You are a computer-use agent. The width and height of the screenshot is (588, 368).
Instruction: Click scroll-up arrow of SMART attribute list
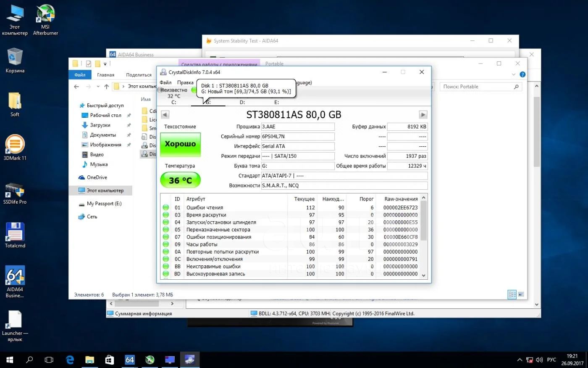(424, 198)
